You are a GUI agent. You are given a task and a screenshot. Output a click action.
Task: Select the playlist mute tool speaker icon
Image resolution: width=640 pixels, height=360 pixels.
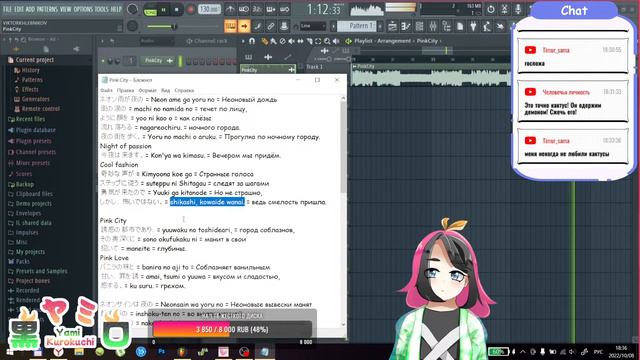coord(291,41)
